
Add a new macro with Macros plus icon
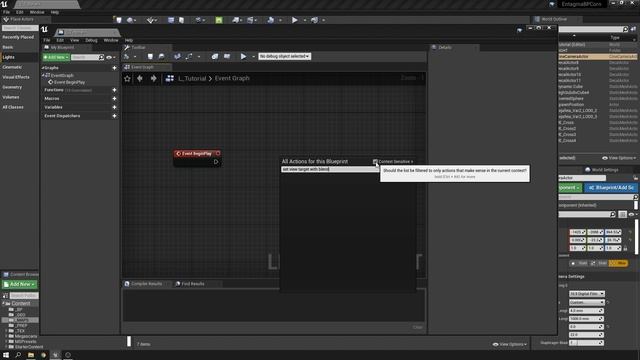(114, 98)
